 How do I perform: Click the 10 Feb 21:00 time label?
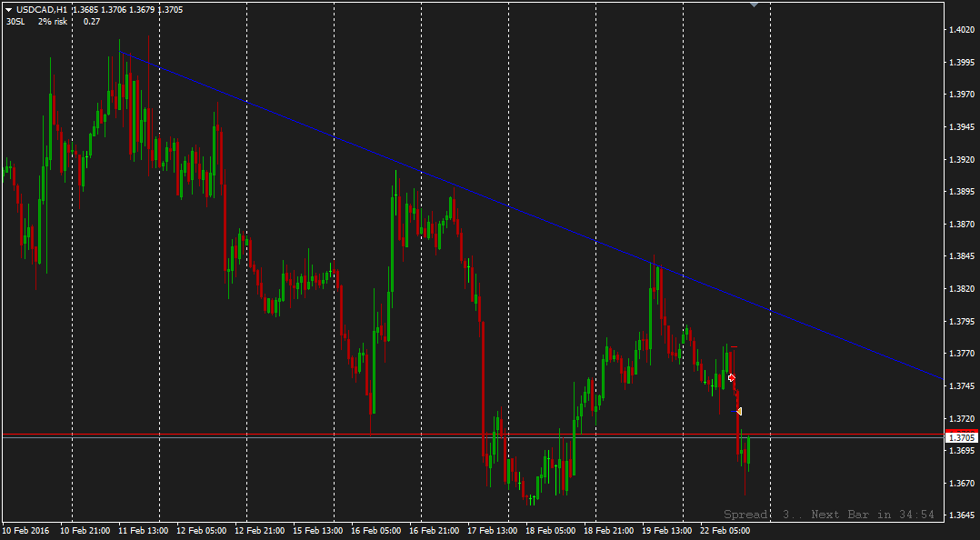pos(85,531)
